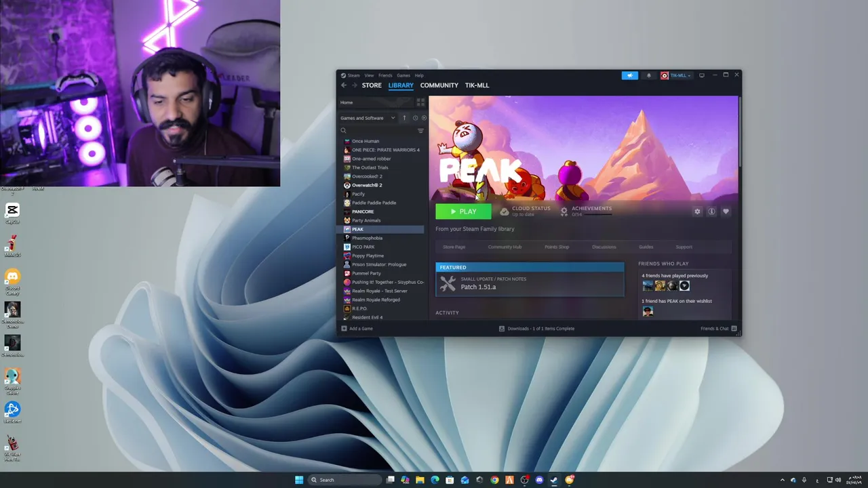Open PEAK achievements icon
The image size is (868, 488).
click(564, 211)
